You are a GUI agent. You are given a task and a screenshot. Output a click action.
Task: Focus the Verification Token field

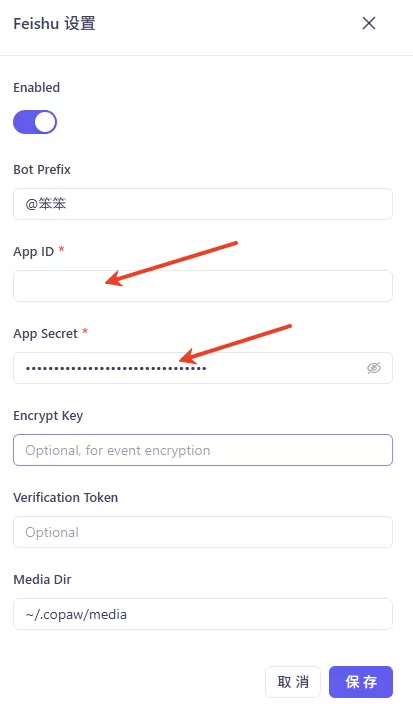[203, 532]
